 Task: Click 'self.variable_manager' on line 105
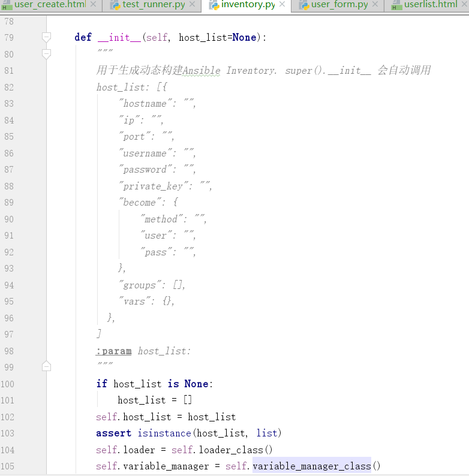(x=152, y=466)
